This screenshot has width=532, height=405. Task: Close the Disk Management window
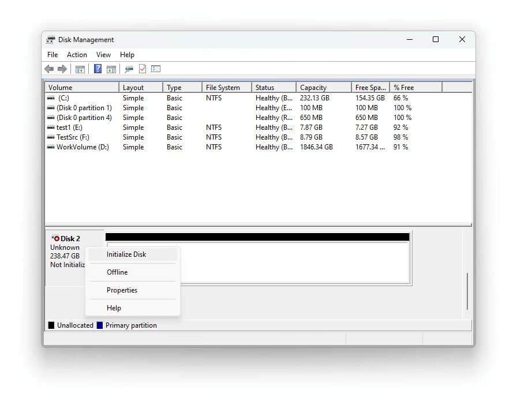(x=462, y=40)
